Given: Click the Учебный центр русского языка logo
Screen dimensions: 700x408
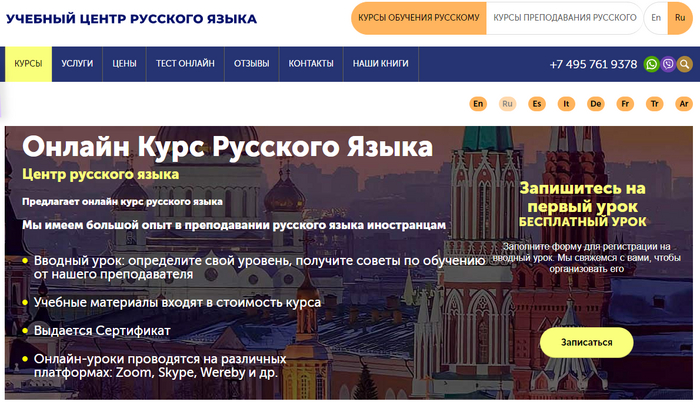Looking at the screenshot, I should 131,19.
